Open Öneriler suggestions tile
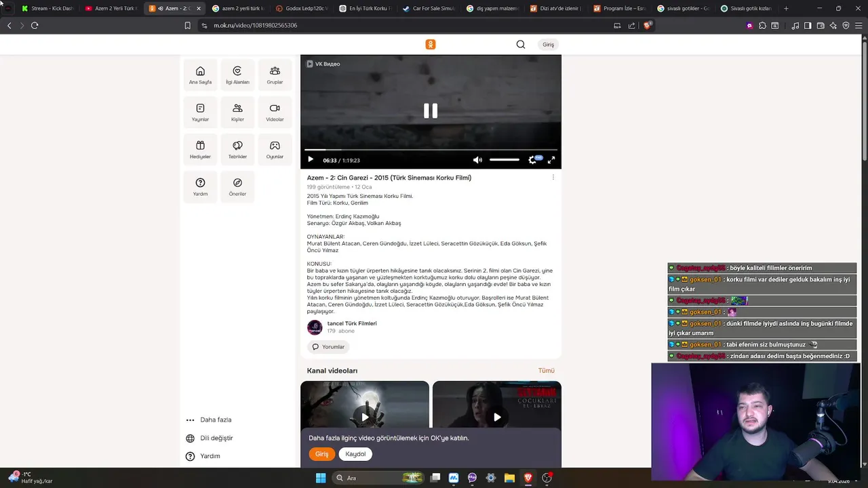 coord(237,187)
